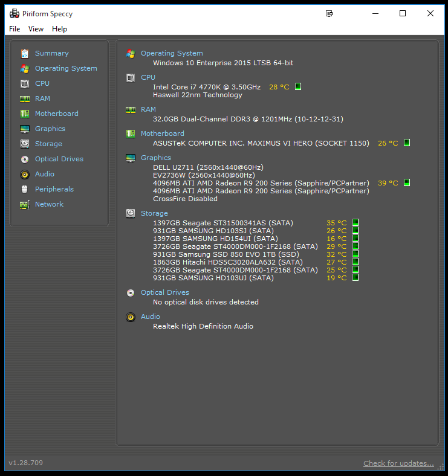Click the Optical Drives disc icon in main panel
The image size is (448, 476).
[x=131, y=292]
